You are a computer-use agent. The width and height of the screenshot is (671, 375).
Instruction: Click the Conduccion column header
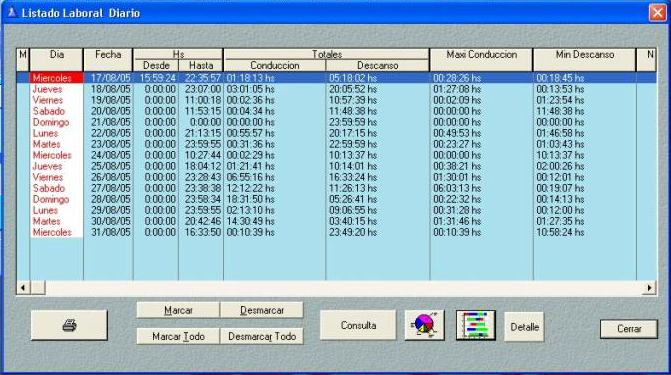click(x=275, y=65)
